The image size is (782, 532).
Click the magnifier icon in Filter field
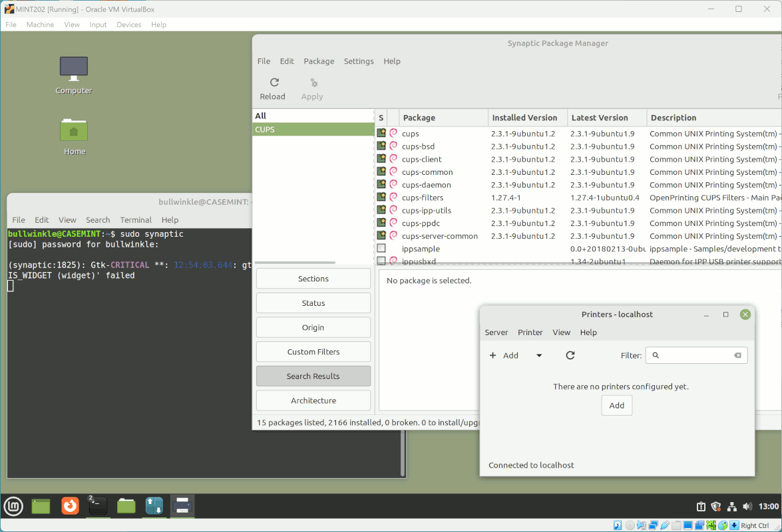tap(656, 355)
